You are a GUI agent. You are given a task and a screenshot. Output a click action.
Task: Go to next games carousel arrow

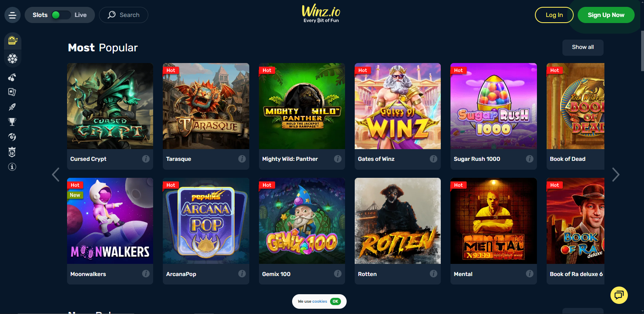616,175
